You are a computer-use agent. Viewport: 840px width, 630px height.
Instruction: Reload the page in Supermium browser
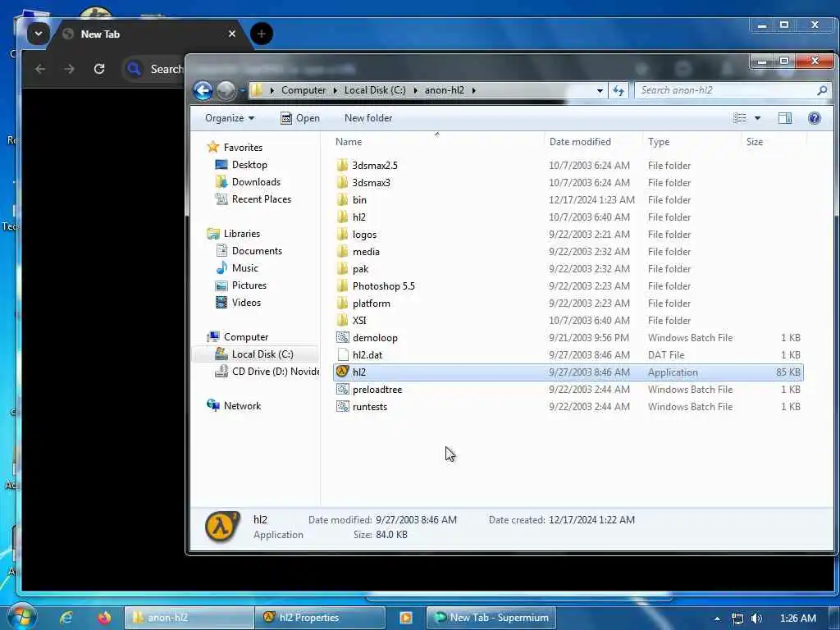pyautogui.click(x=99, y=69)
